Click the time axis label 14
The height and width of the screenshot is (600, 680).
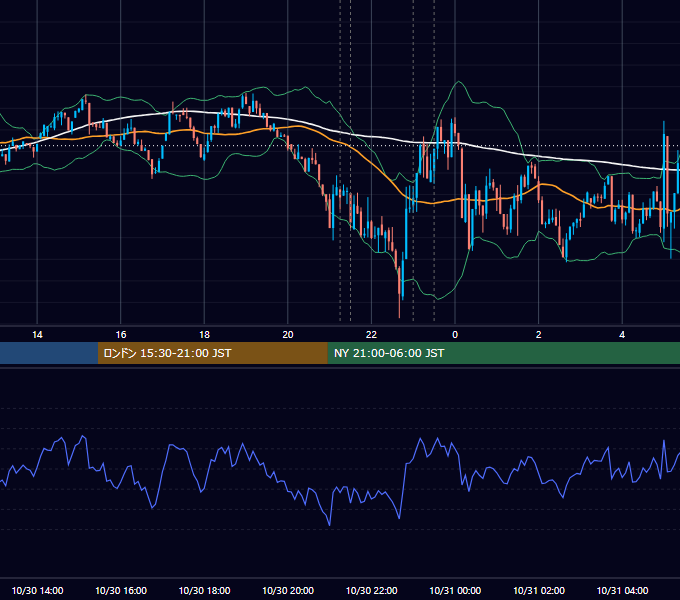[37, 335]
